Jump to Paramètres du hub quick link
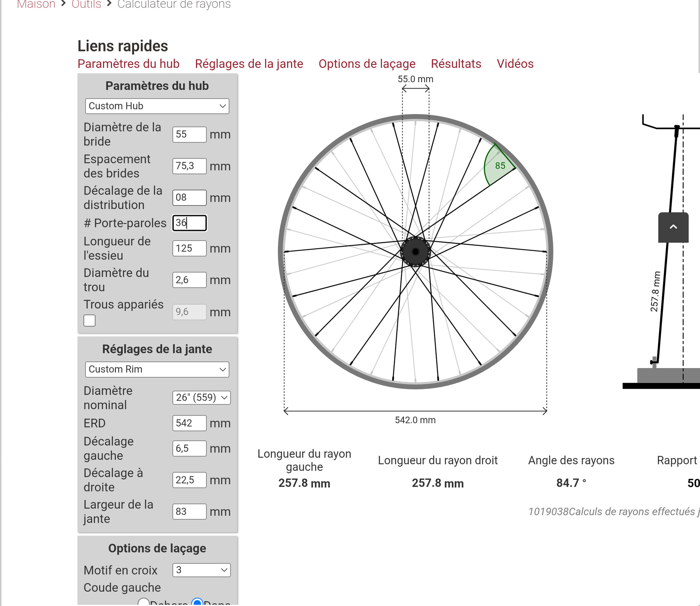This screenshot has height=606, width=700. point(128,64)
